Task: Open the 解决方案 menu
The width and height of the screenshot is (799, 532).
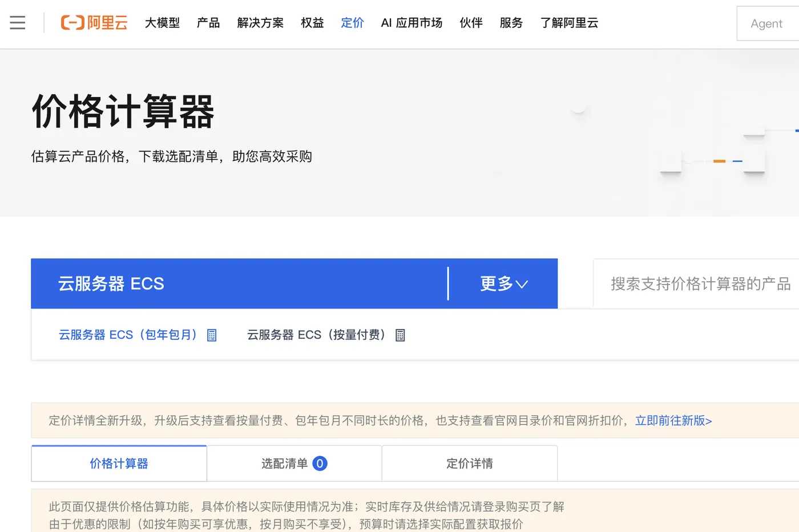Action: coord(260,23)
